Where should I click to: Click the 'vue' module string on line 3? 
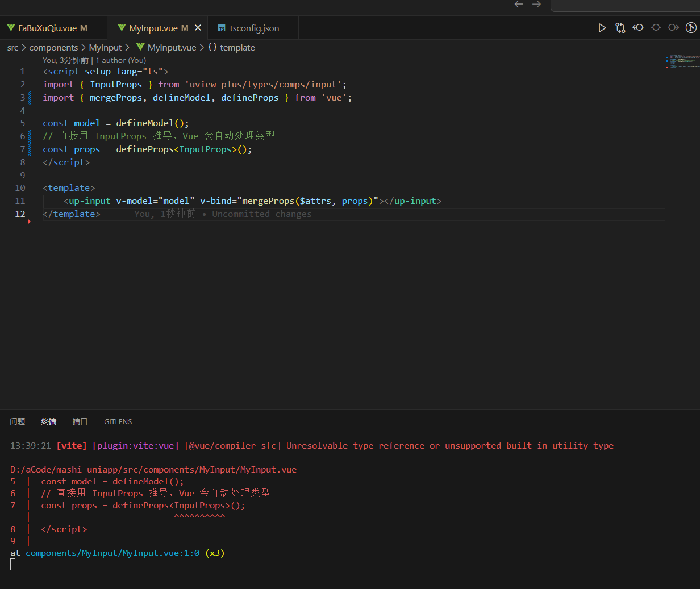tap(334, 98)
